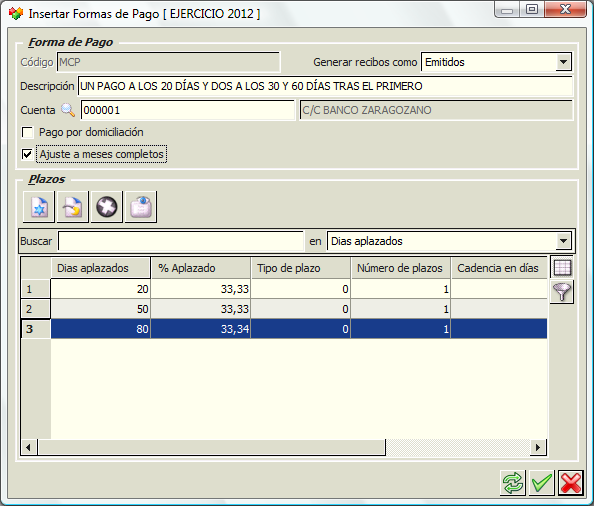Close window with title bar X

[565, 9]
